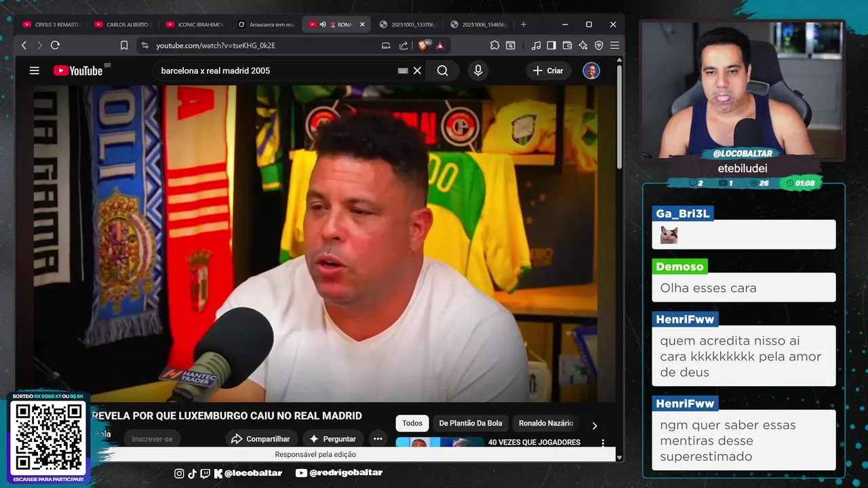Click the Criar button
The width and height of the screenshot is (868, 488).
tap(548, 70)
